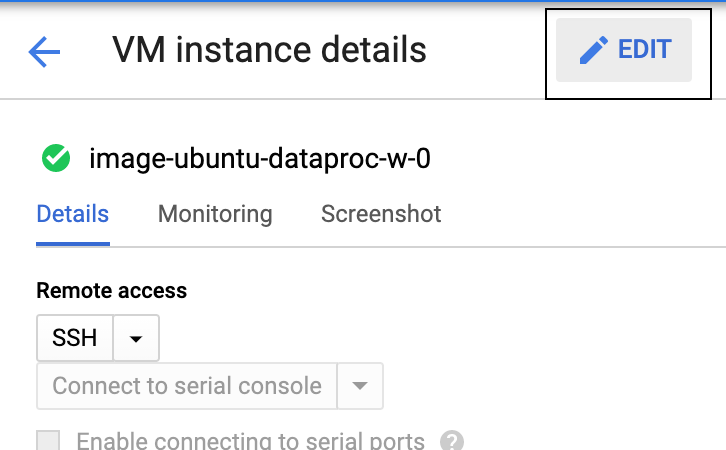This screenshot has height=450, width=726.
Task: Select the instance name image-ubuntu-dataproc-w-0
Action: 260,158
